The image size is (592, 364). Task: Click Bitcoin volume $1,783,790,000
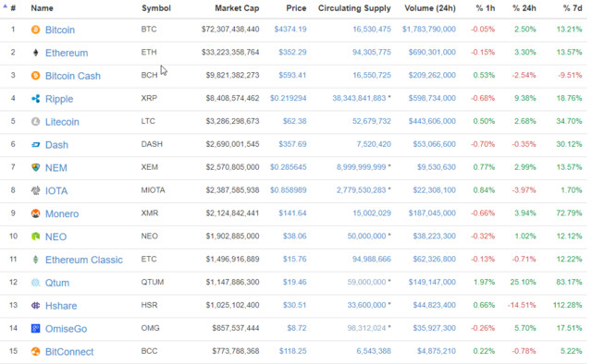(429, 29)
